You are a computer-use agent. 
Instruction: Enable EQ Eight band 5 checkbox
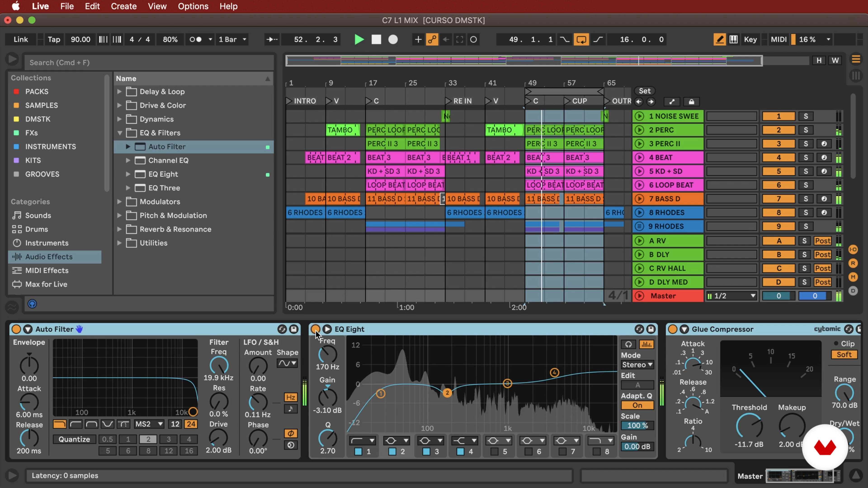(494, 451)
